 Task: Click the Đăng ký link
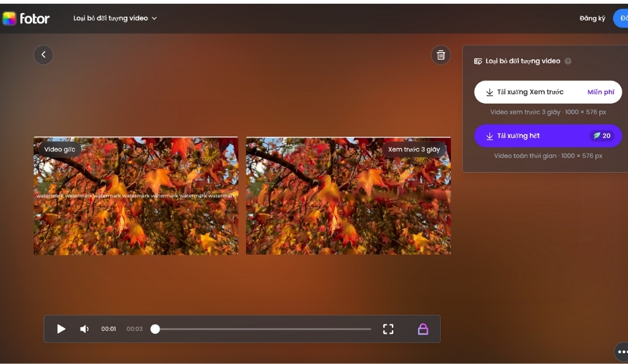pos(592,18)
